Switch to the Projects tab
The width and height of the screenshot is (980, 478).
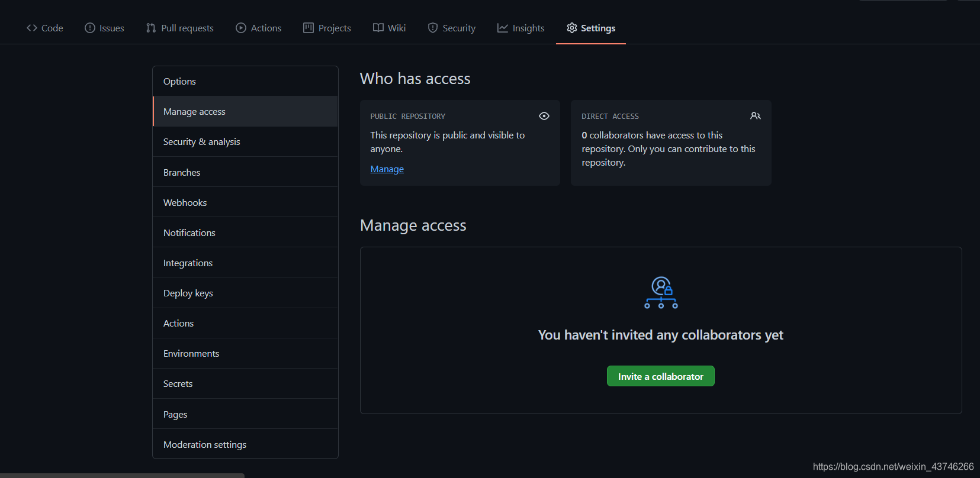click(x=327, y=28)
